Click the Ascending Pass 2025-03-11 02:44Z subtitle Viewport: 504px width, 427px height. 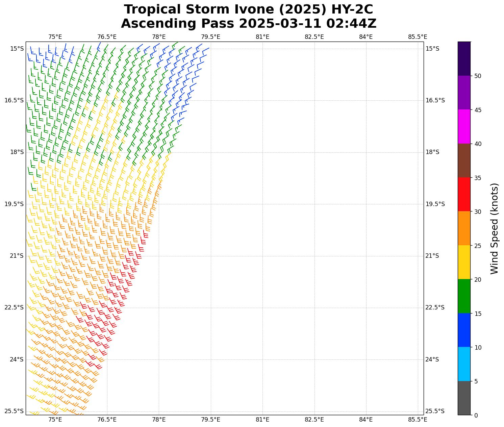click(248, 24)
